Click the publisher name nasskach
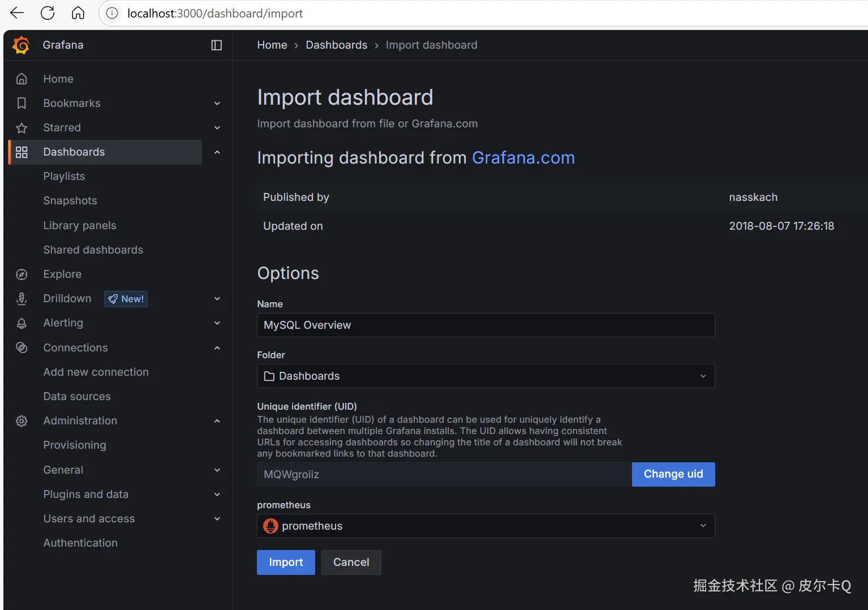The image size is (868, 610). (753, 197)
